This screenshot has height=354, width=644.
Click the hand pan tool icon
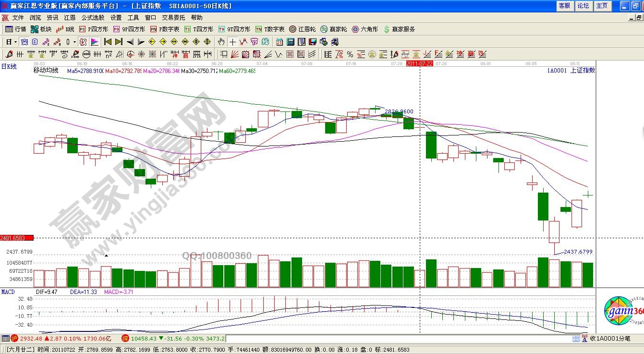click(x=221, y=42)
